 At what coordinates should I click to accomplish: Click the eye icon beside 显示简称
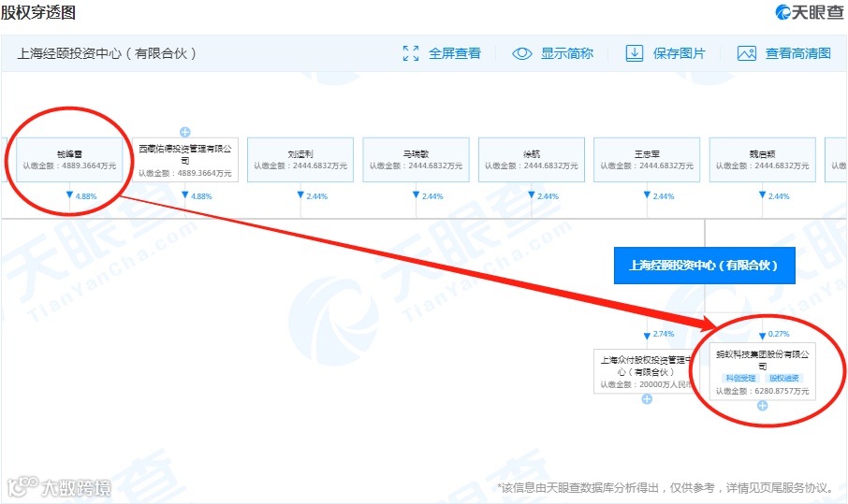522,53
